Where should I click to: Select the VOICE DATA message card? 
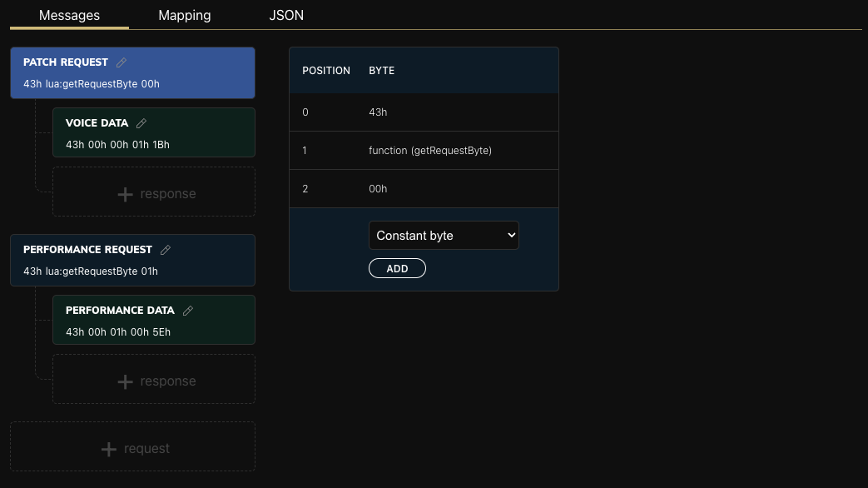click(153, 132)
